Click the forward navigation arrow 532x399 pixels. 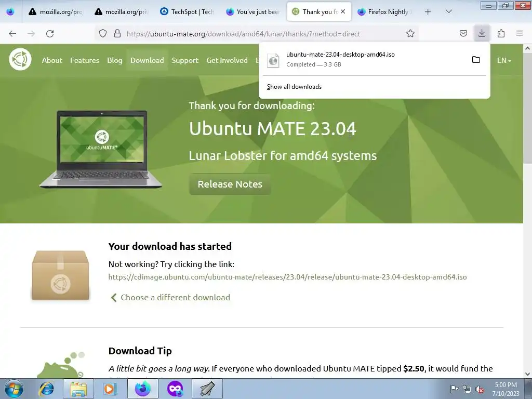(x=31, y=34)
